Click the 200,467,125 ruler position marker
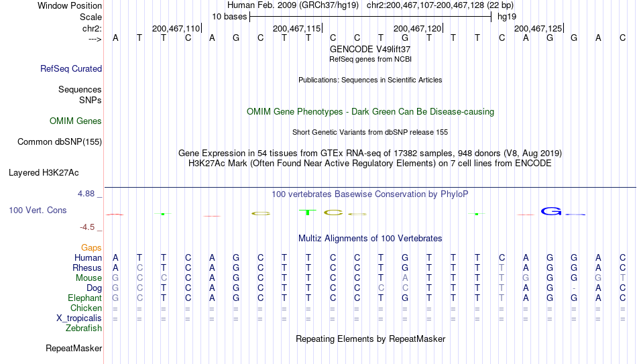This screenshot has height=364, width=637. point(538,28)
